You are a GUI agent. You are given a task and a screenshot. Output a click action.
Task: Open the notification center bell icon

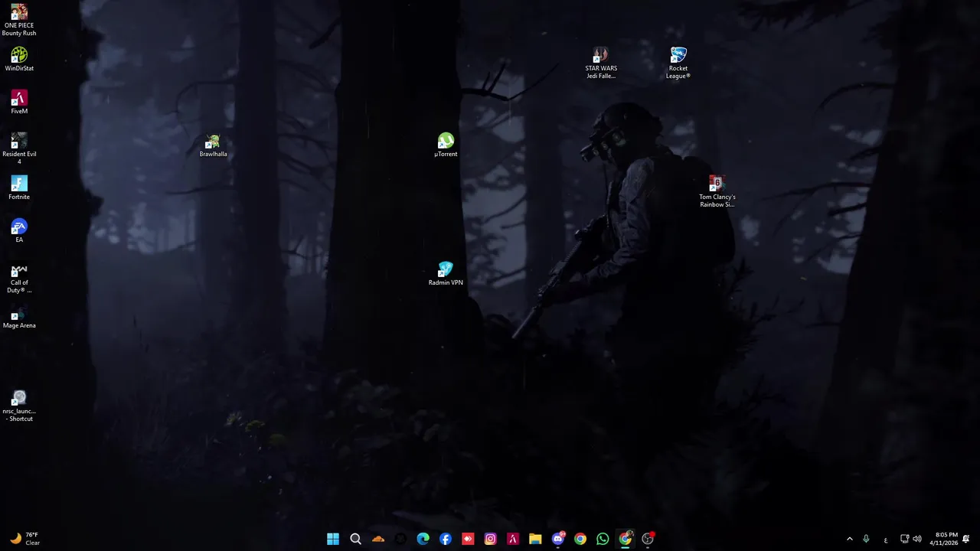pyautogui.click(x=966, y=539)
